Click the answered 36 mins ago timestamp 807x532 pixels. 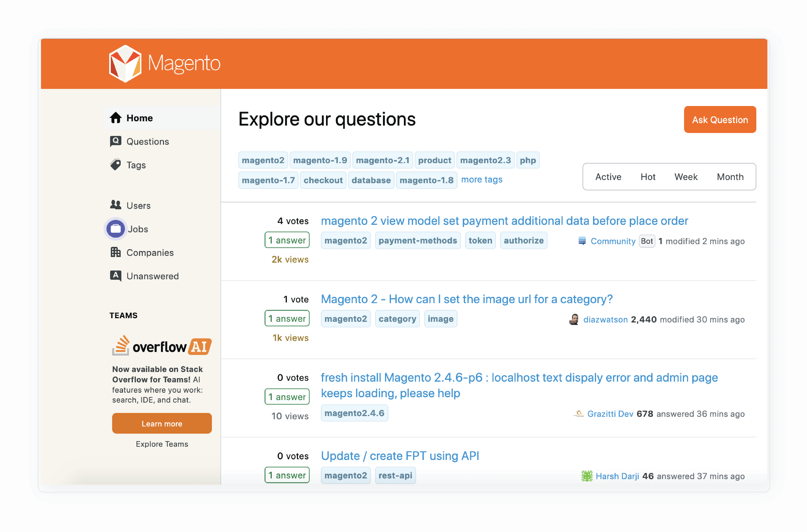point(700,414)
